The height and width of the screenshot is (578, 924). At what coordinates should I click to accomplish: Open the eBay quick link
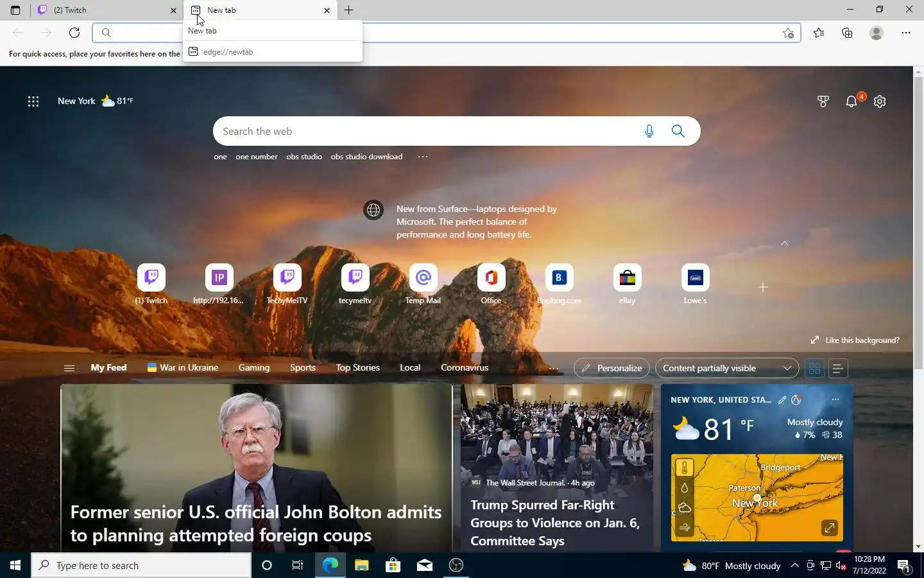pyautogui.click(x=627, y=284)
